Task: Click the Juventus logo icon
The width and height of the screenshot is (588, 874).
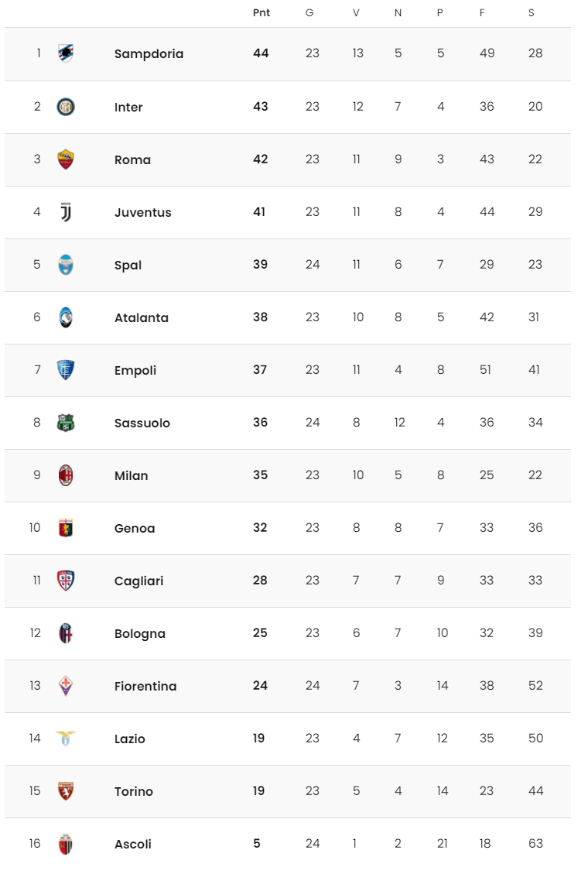Action: (x=66, y=212)
